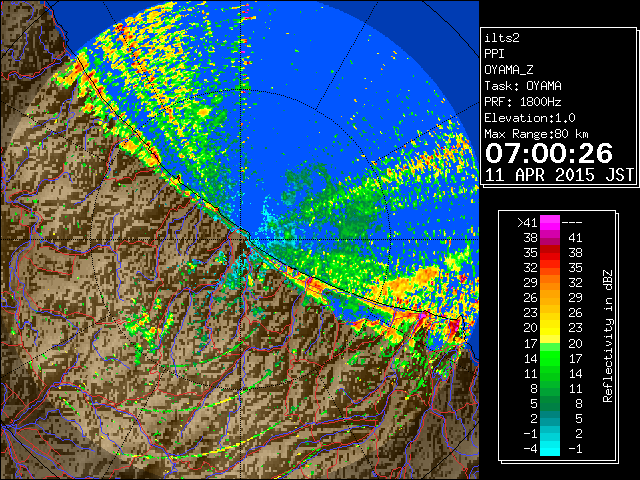Pick the cyan '-4' legend color

click(x=550, y=448)
